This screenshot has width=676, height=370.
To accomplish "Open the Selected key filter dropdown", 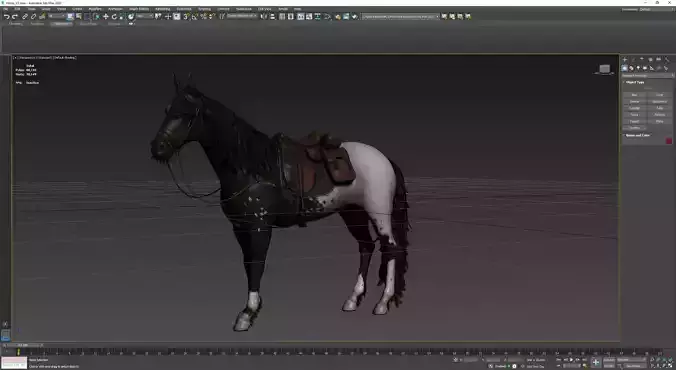I will click(x=632, y=360).
